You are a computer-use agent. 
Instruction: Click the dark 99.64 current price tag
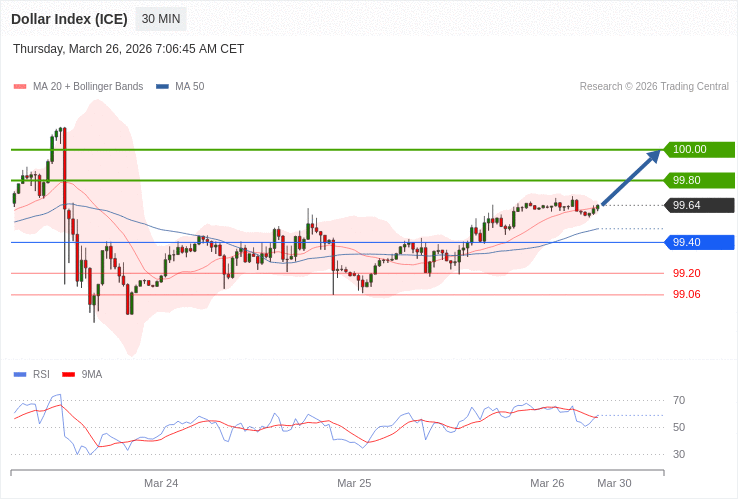click(x=699, y=205)
